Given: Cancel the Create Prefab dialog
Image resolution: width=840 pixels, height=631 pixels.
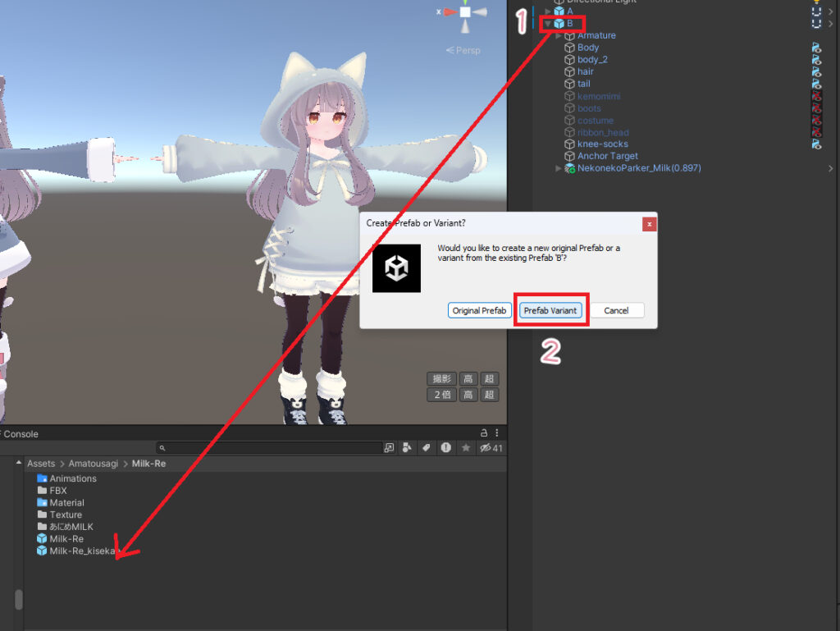Looking at the screenshot, I should pos(616,311).
